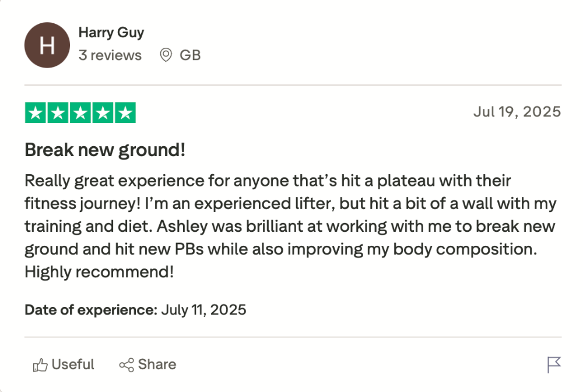Click the third green rating star
583x392 pixels.
(80, 113)
